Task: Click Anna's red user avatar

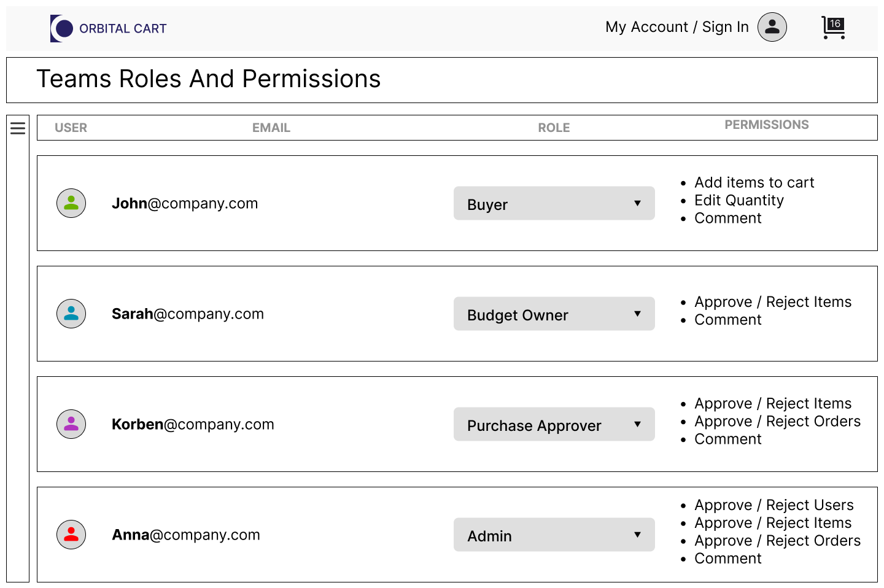Action: pos(71,535)
